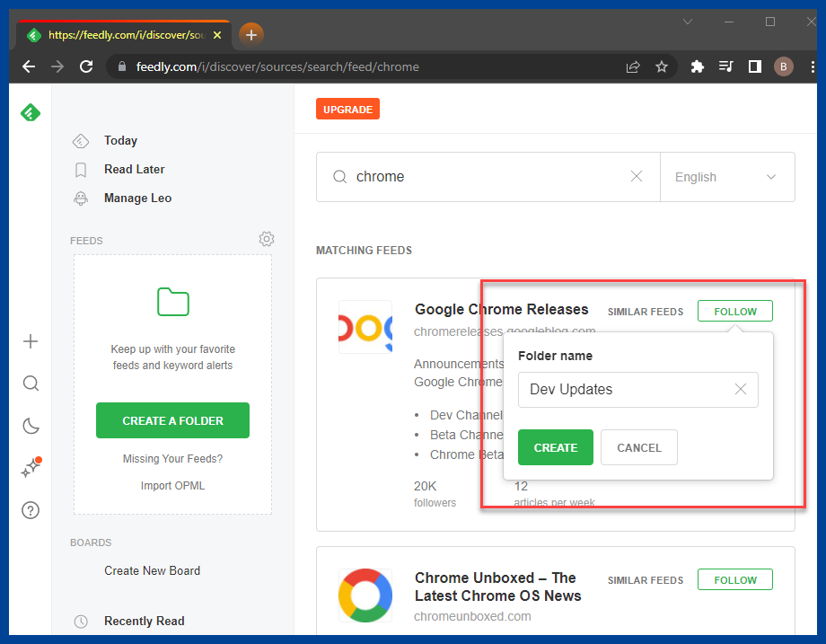826x644 pixels.
Task: Open Similar Feeds for Google Chrome Releases
Action: [646, 312]
